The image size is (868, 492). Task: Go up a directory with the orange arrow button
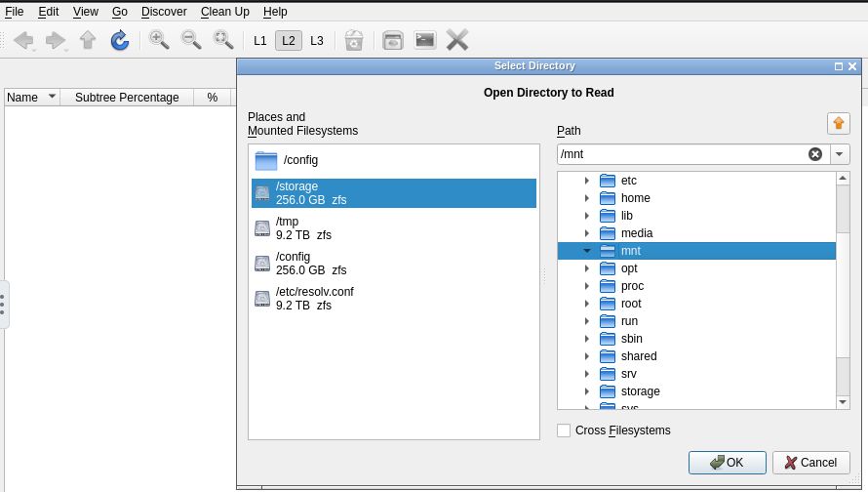pos(839,123)
